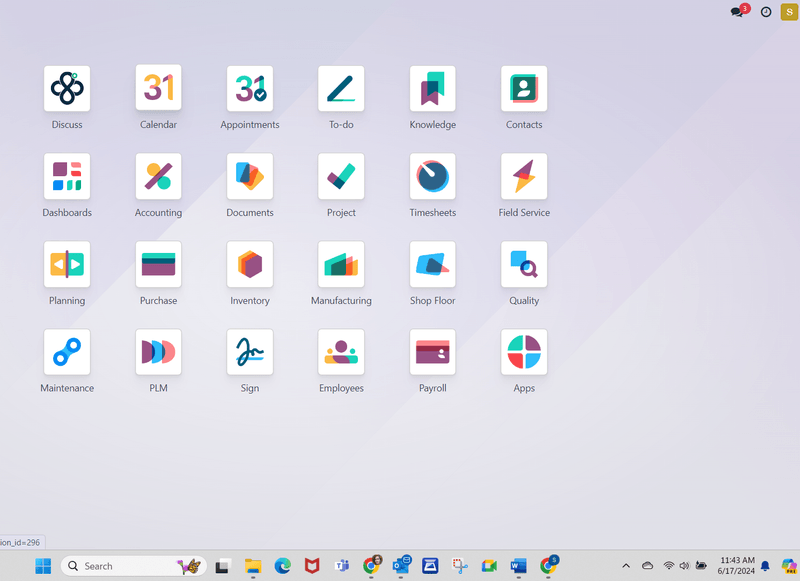Open the user menu via the S avatar

click(789, 12)
